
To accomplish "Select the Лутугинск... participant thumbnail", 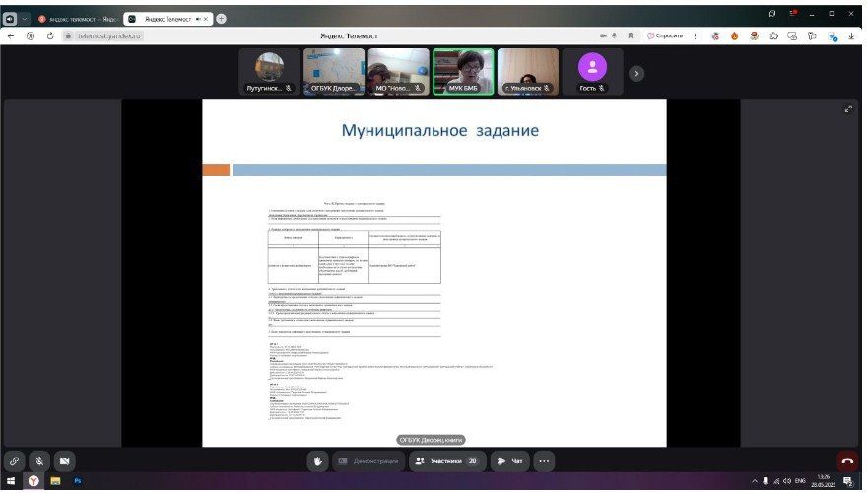I will tap(270, 72).
